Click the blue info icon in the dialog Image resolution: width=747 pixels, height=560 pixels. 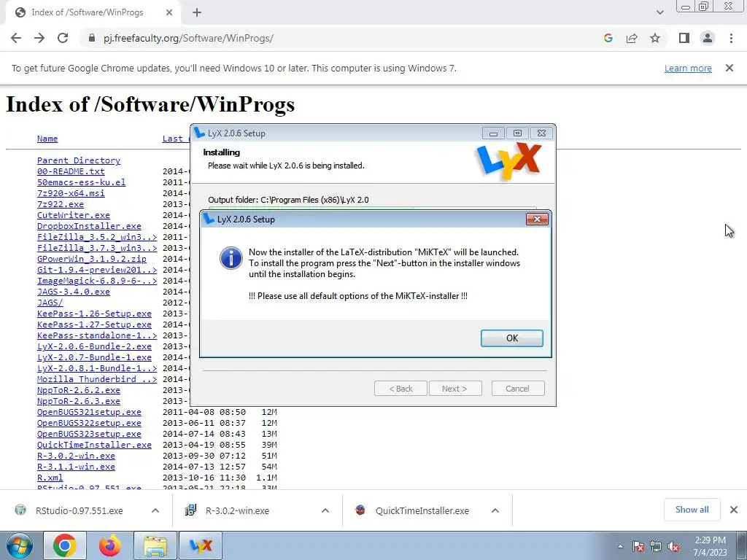tap(231, 258)
